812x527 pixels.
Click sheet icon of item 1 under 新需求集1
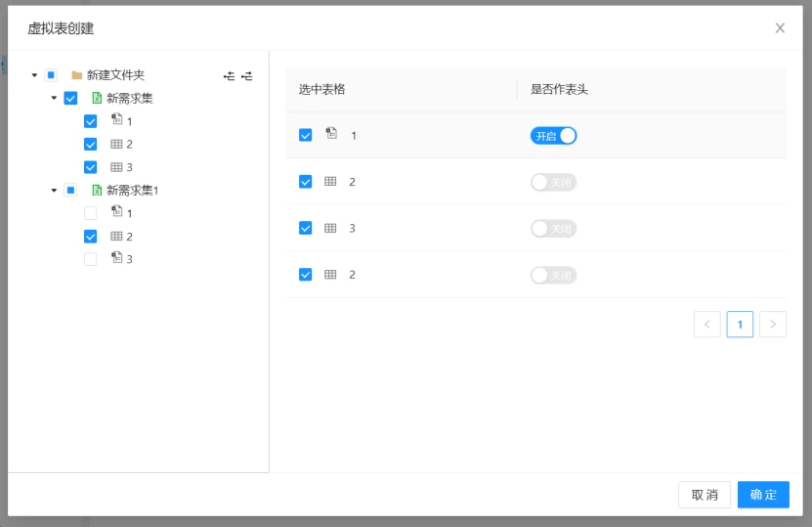point(117,211)
